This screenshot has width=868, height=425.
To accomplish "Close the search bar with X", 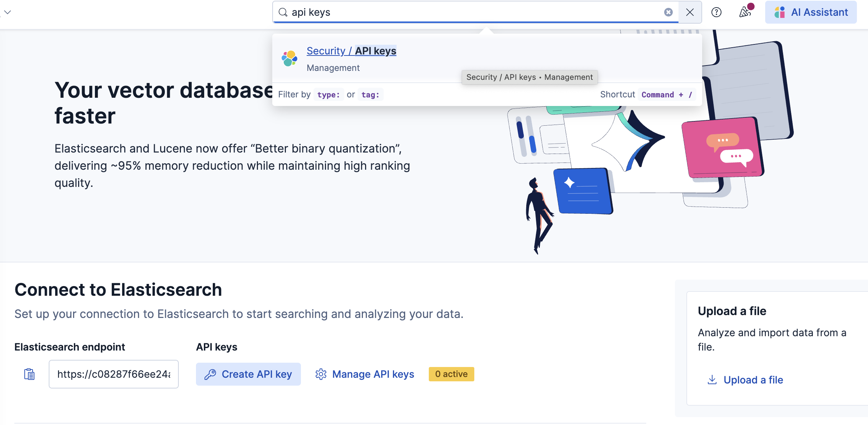I will click(690, 12).
